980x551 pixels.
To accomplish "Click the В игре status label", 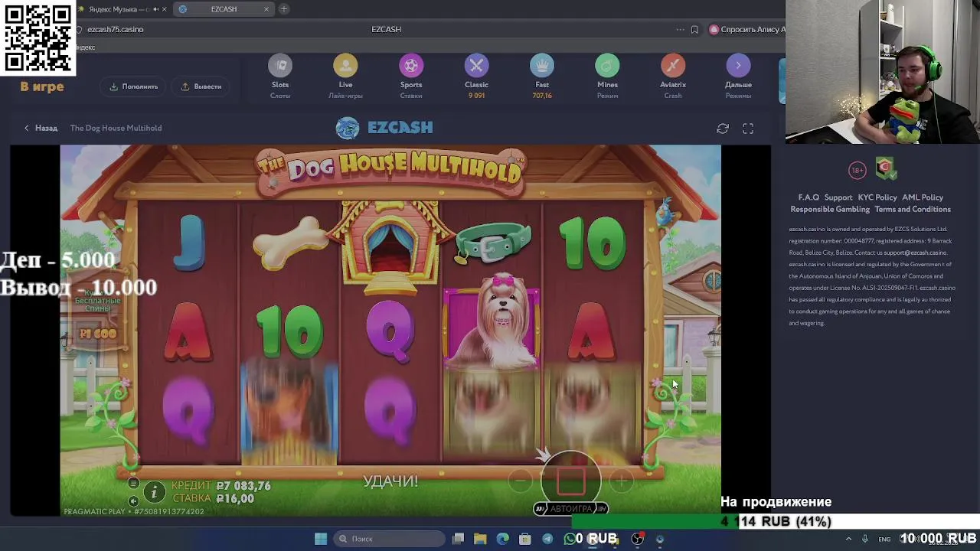I will click(x=42, y=86).
